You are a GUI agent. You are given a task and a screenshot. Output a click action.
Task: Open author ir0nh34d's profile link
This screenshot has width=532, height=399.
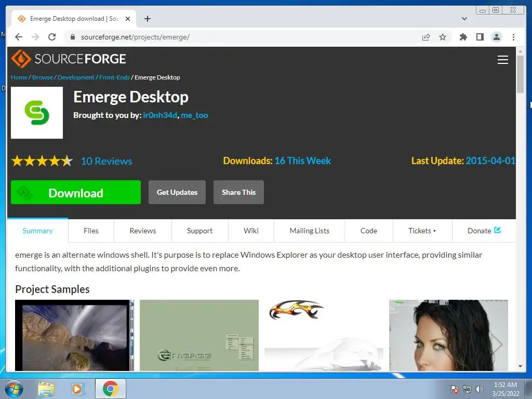[160, 115]
